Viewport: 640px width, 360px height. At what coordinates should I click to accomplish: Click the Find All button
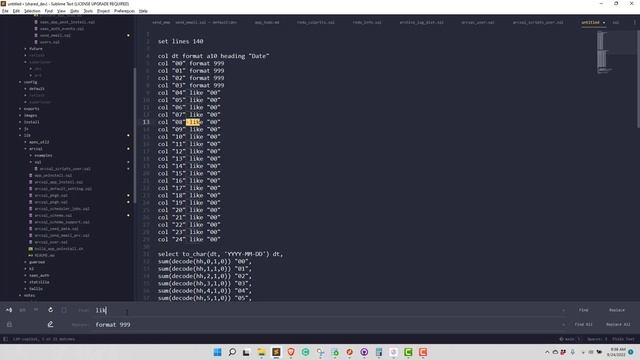pos(584,324)
